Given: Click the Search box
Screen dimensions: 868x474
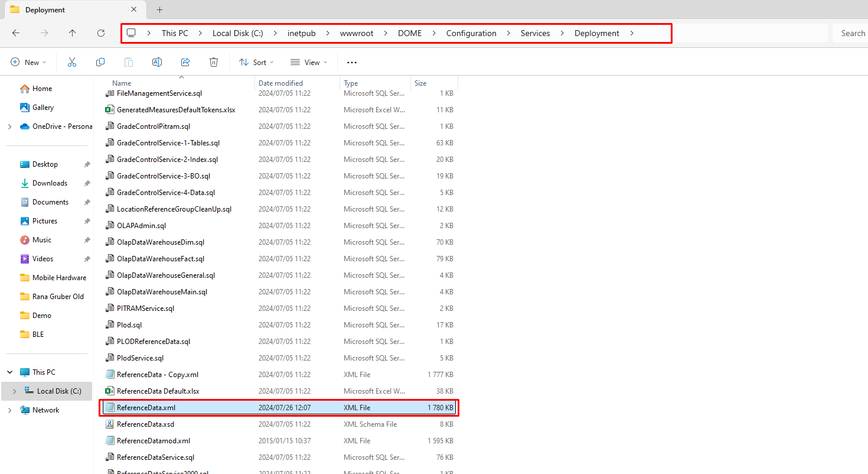Looking at the screenshot, I should click(850, 33).
